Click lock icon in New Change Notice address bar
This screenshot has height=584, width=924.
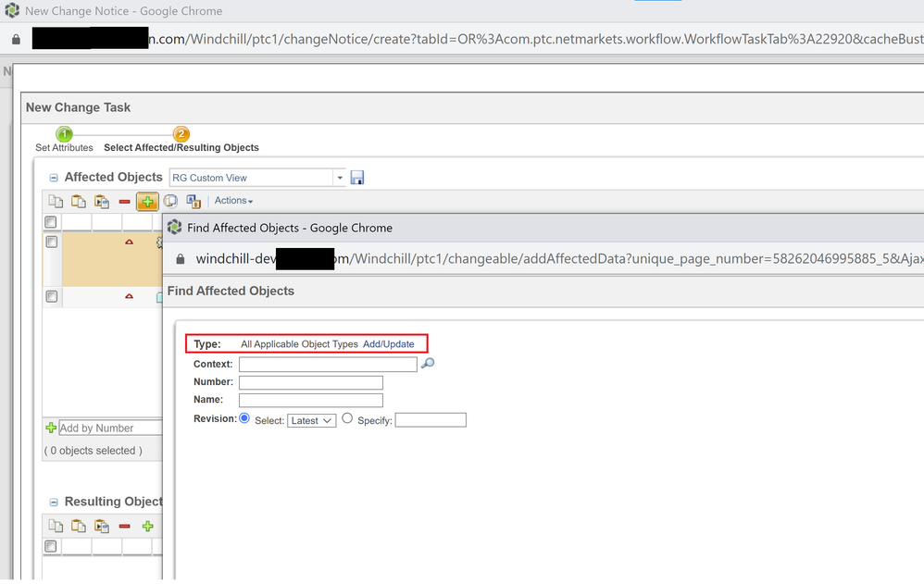point(16,40)
